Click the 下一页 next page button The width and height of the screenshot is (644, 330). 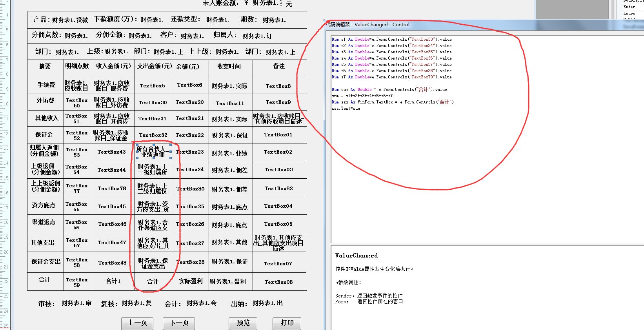point(179,323)
